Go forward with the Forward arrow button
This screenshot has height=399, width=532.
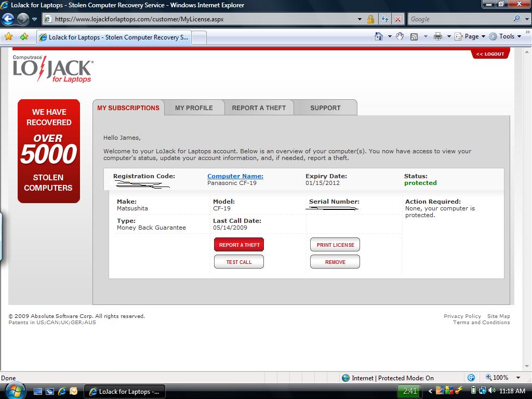(x=23, y=19)
